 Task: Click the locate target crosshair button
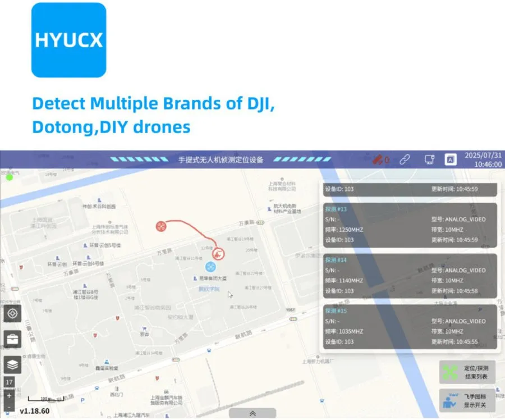coord(12,313)
